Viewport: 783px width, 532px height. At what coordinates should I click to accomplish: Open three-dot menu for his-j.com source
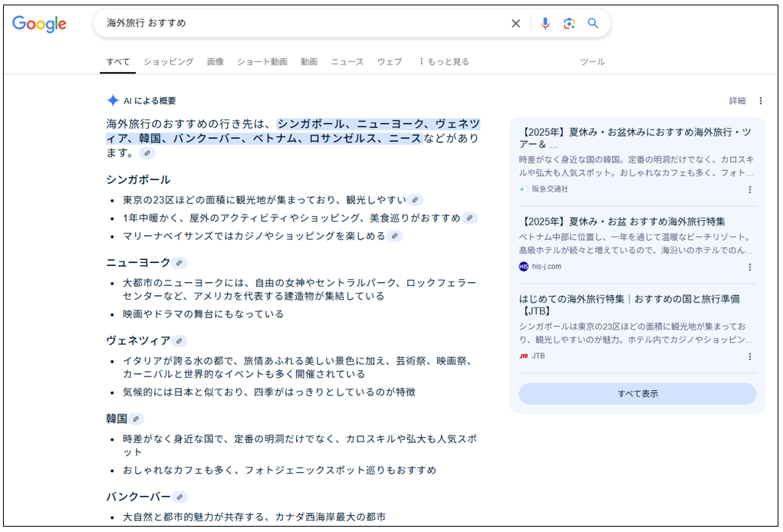pos(749,267)
